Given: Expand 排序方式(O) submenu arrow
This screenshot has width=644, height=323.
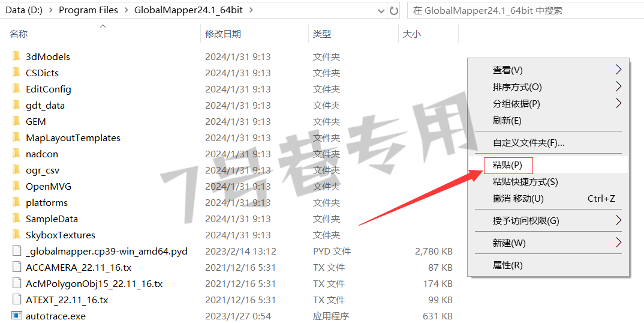Looking at the screenshot, I should coord(619,87).
